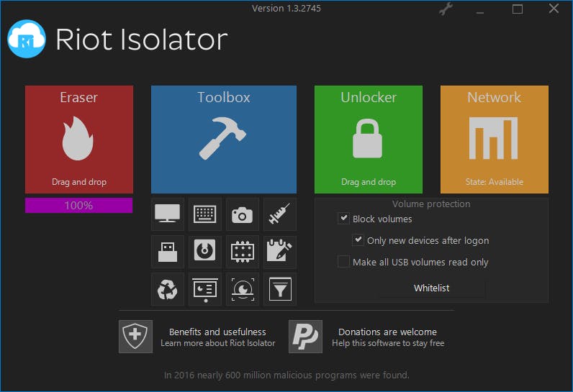
Task: Open the Eraser flame tile
Action: pos(79,140)
